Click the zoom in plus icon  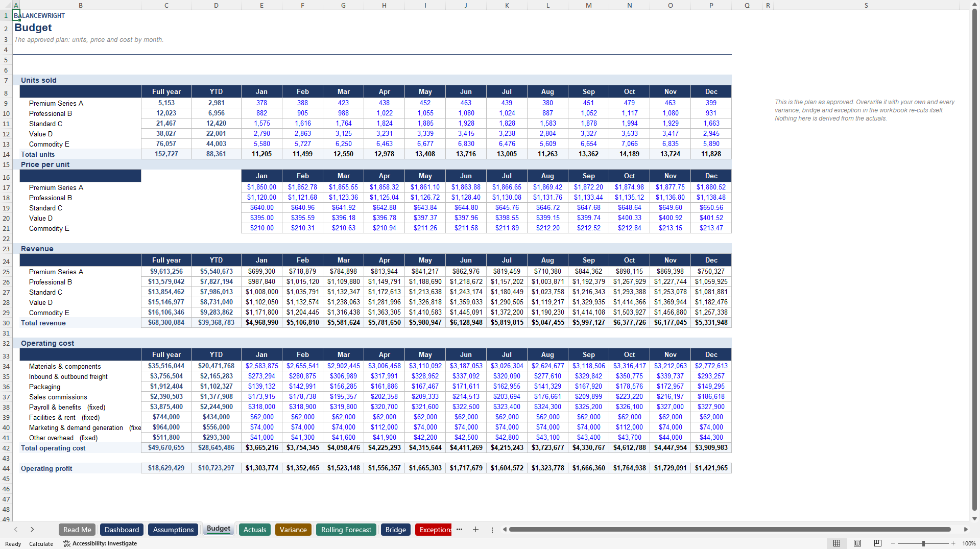[953, 543]
